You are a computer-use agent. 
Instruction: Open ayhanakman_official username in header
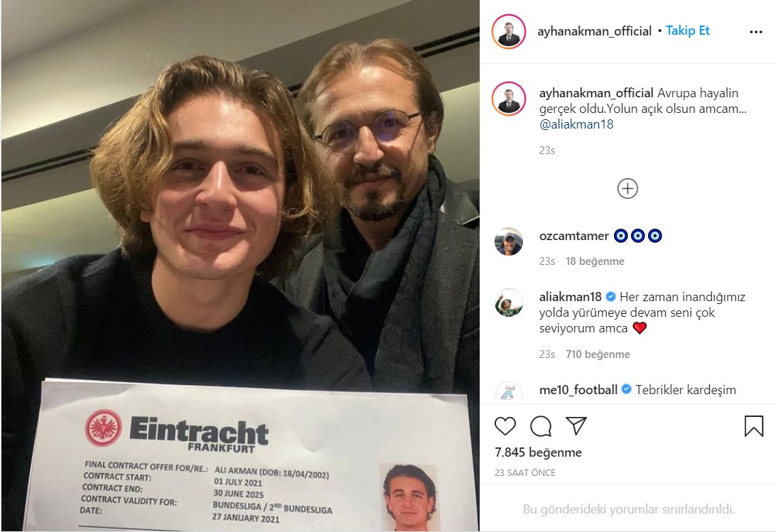pyautogui.click(x=594, y=31)
